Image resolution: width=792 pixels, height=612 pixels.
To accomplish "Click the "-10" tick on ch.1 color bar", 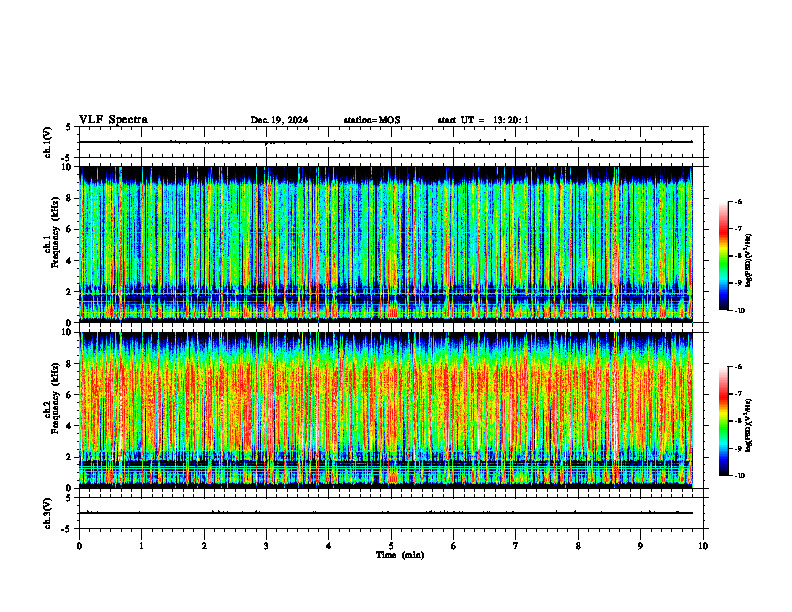I will click(740, 311).
